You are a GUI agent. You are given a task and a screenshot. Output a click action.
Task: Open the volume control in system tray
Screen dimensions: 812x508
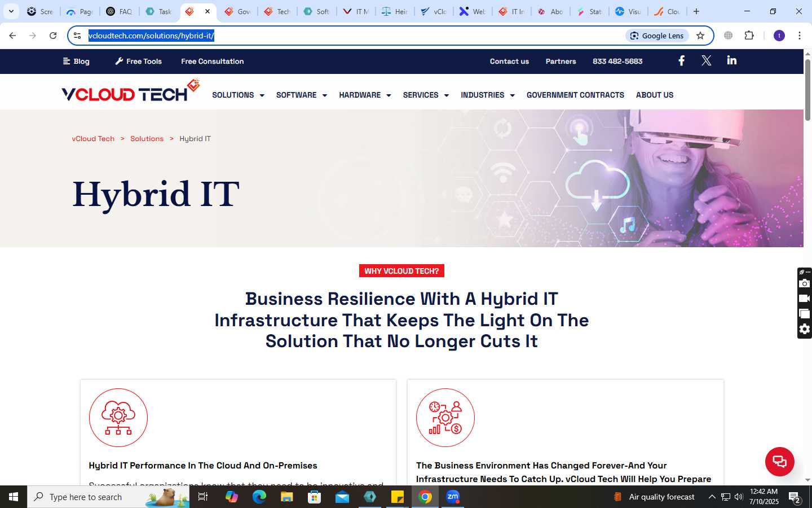click(739, 497)
